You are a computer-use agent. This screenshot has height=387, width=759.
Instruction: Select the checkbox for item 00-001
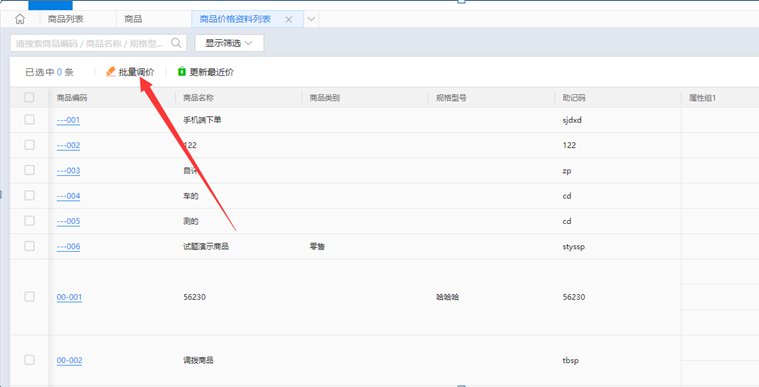[30, 296]
